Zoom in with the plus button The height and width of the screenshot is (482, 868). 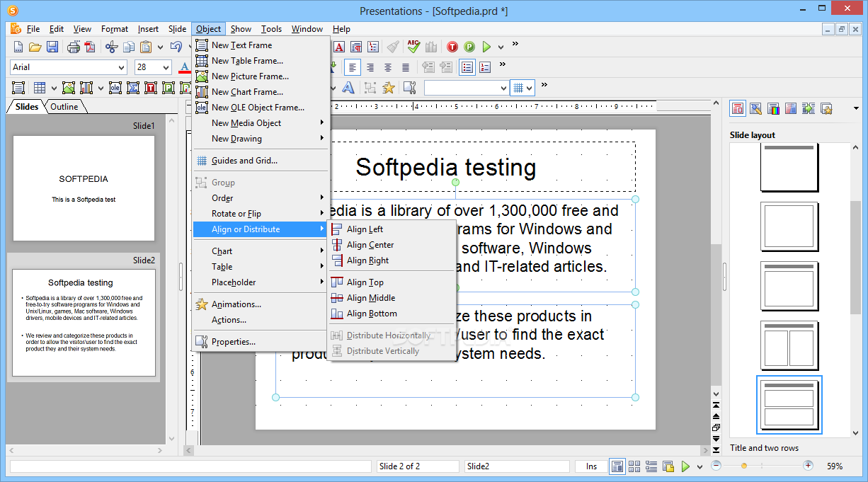pyautogui.click(x=808, y=466)
